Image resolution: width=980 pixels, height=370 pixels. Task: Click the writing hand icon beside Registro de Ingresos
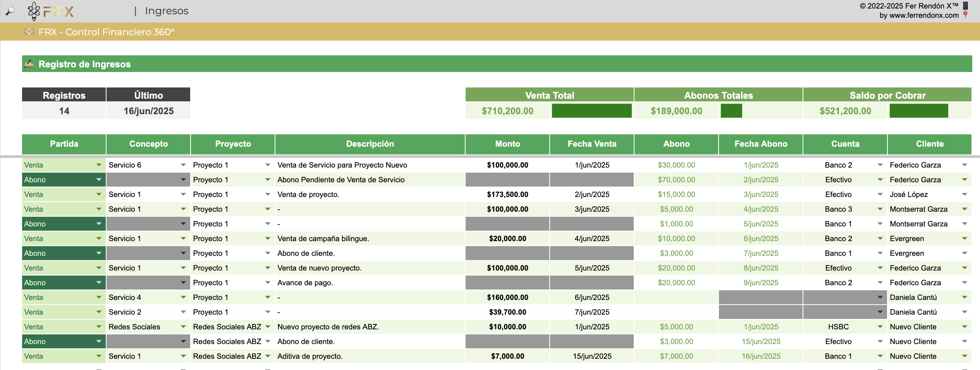coord(29,64)
